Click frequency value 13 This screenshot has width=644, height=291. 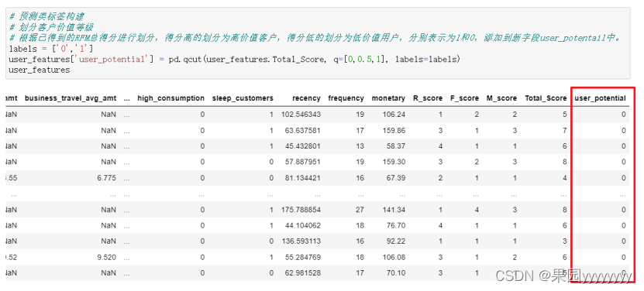click(360, 146)
